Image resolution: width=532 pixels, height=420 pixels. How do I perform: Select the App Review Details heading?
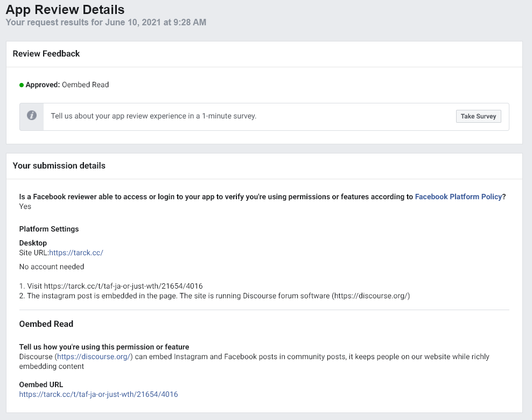tap(65, 10)
